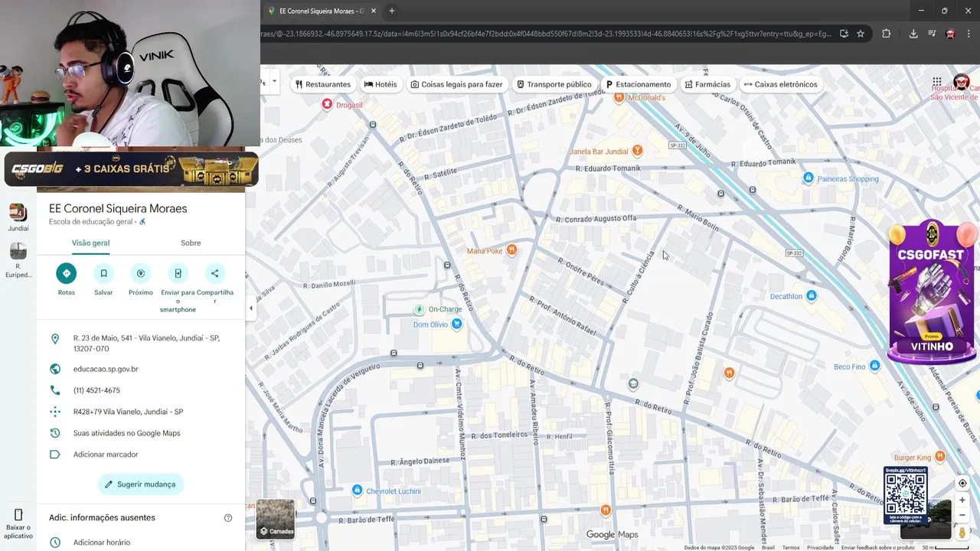Click Baixar o aplicativo in sidebar
The height and width of the screenshot is (551, 980).
click(18, 524)
